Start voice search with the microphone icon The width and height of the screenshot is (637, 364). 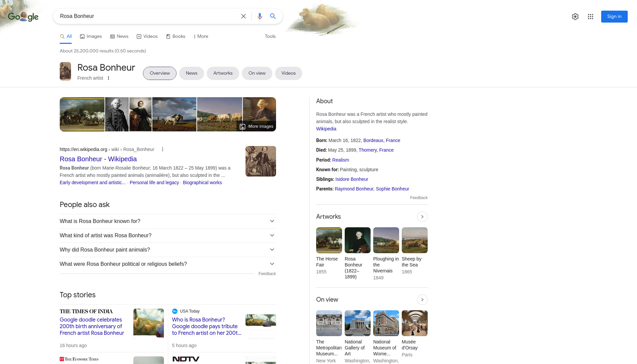(x=260, y=16)
